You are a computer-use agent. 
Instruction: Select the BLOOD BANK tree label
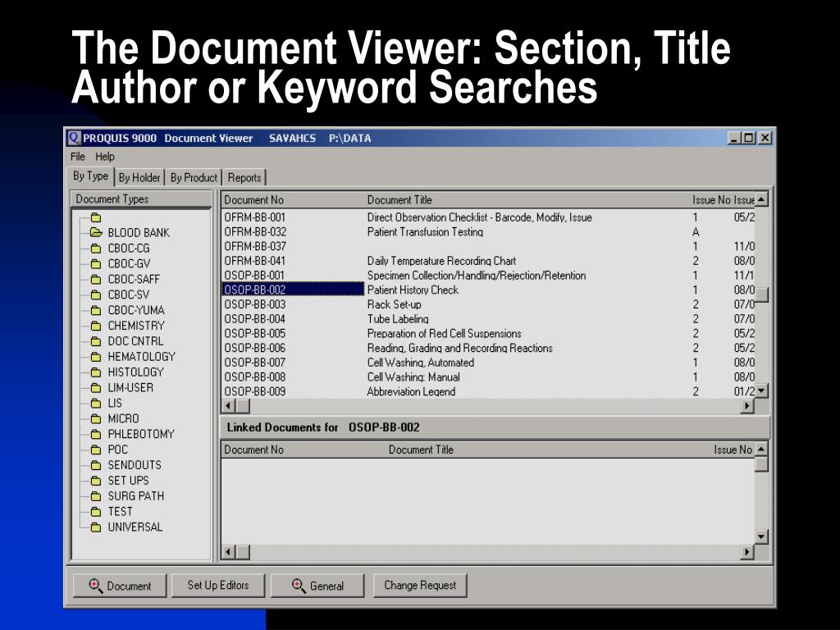pyautogui.click(x=139, y=232)
